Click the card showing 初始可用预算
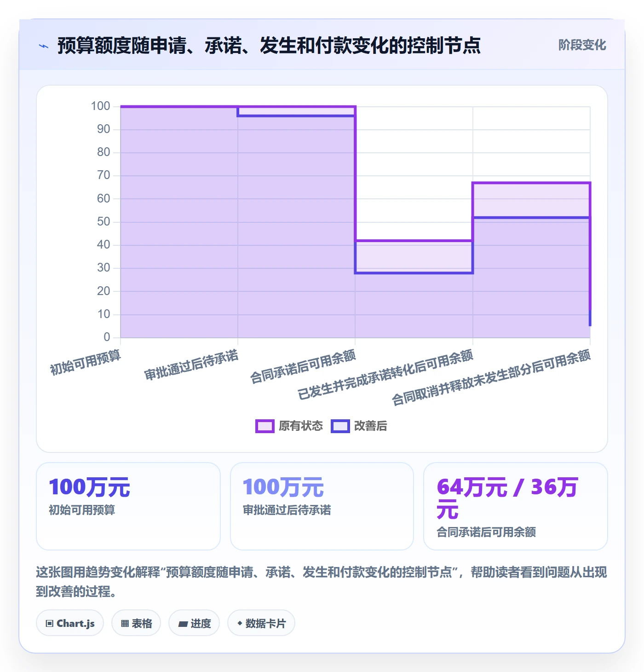The width and height of the screenshot is (644, 672). pyautogui.click(x=128, y=506)
